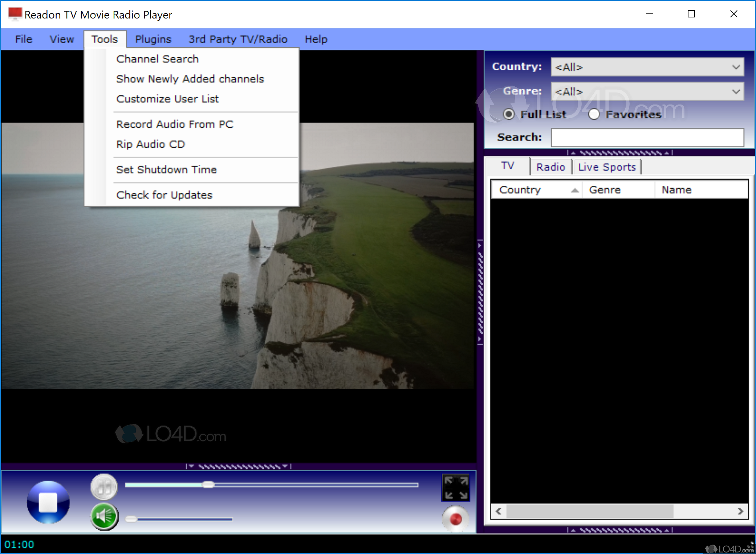This screenshot has width=756, height=554.
Task: Click the grey Pause button
Action: [104, 487]
